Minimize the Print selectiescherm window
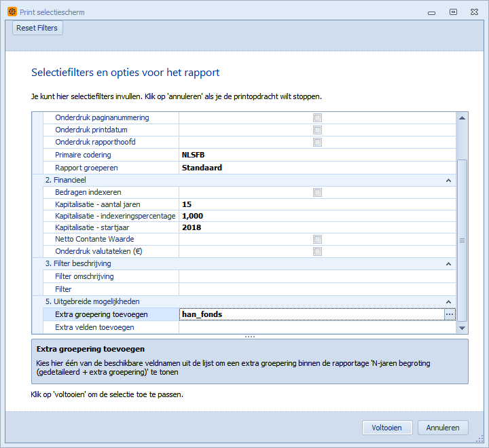489x448 pixels. [432, 12]
